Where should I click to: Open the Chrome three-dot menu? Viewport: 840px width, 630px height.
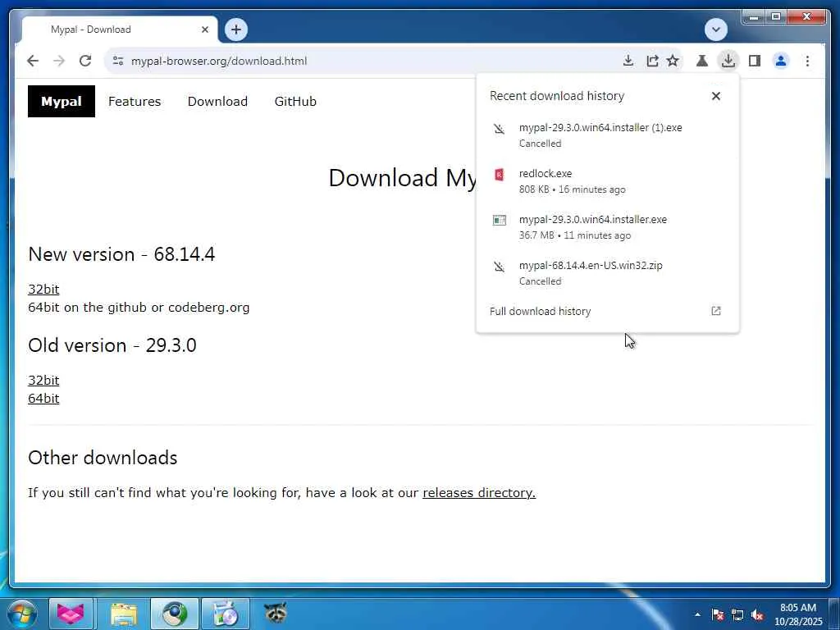pyautogui.click(x=807, y=61)
